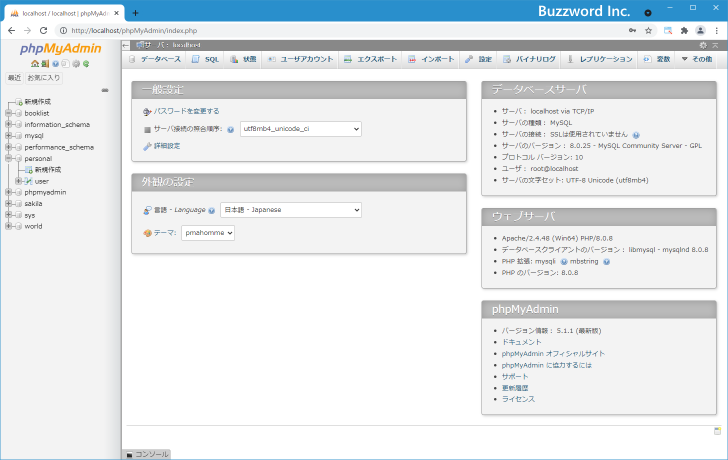Image resolution: width=728 pixels, height=460 pixels.
Task: Expand the user table node
Action: [x=18, y=181]
